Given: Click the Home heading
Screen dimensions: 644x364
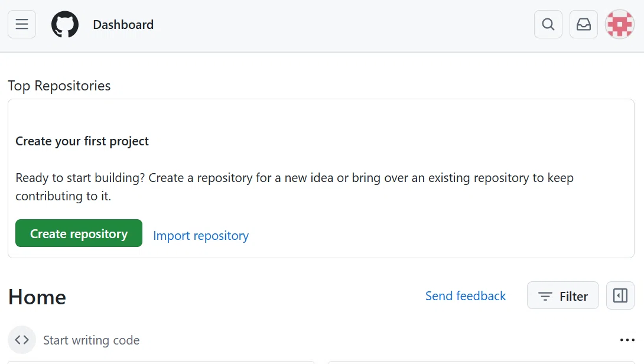Looking at the screenshot, I should coord(37,297).
